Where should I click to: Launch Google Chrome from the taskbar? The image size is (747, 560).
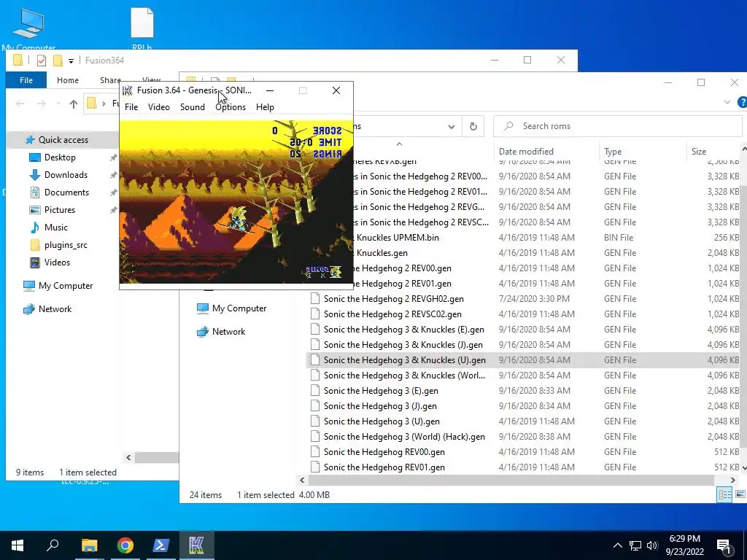pyautogui.click(x=125, y=545)
